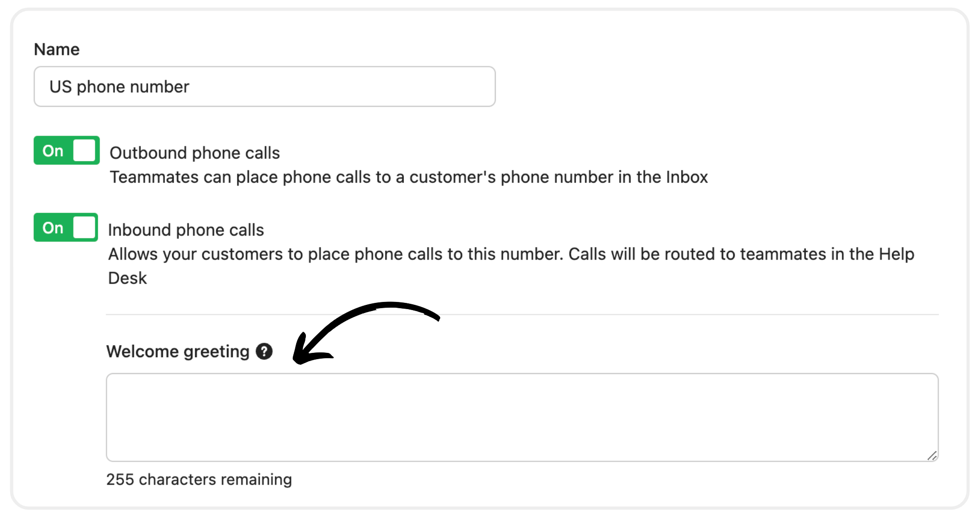Click the "On" text of the Inbound toggle
The image size is (980, 525).
pos(53,228)
